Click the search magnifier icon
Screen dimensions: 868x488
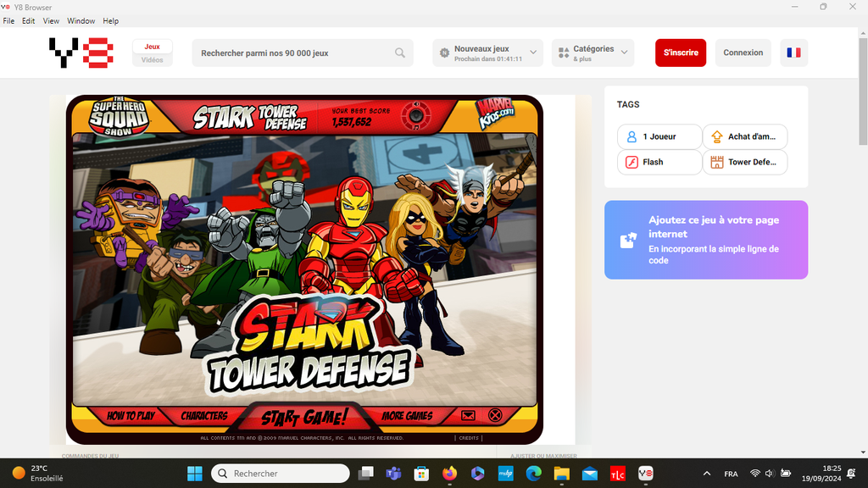click(x=400, y=53)
